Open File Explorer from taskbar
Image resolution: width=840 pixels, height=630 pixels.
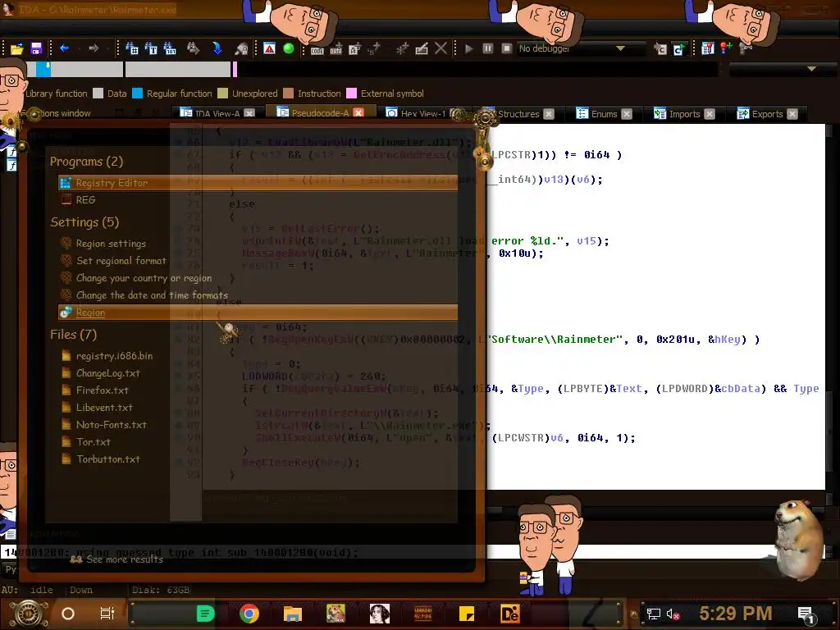pos(293,614)
